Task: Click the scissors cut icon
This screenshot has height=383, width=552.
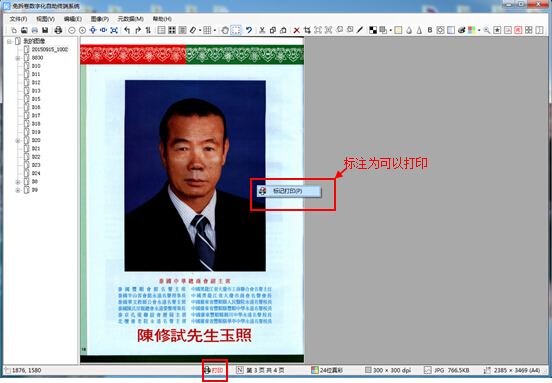Action: coord(262,31)
